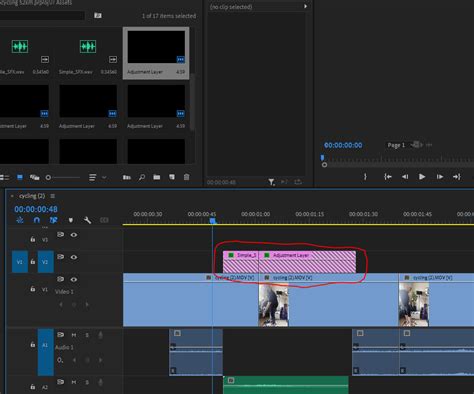Switch Project panel to icon view
The width and height of the screenshot is (474, 394).
20,177
